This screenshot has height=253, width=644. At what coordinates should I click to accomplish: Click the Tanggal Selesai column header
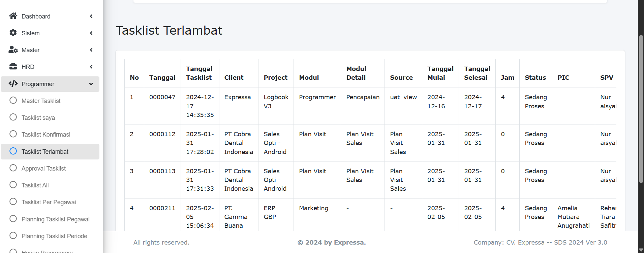(477, 73)
